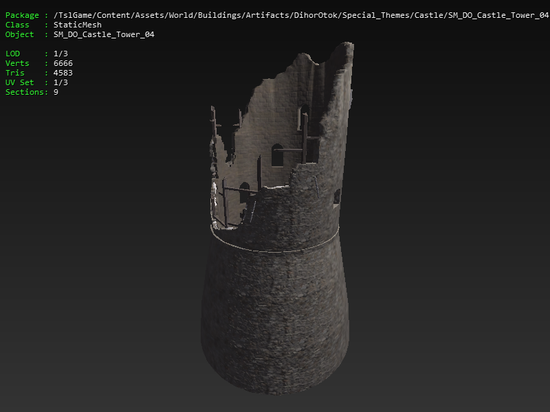550x412 pixels.
Task: Click the stone ring ledge around the tower
Action: click(x=275, y=242)
